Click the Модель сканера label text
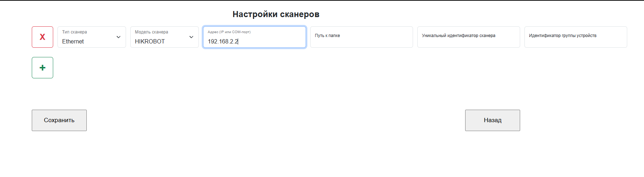Viewport: 644px width, 177px height. (x=151, y=32)
